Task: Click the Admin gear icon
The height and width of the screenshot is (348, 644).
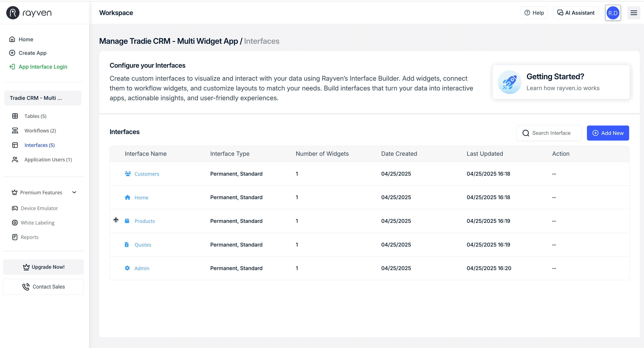Action: [127, 268]
